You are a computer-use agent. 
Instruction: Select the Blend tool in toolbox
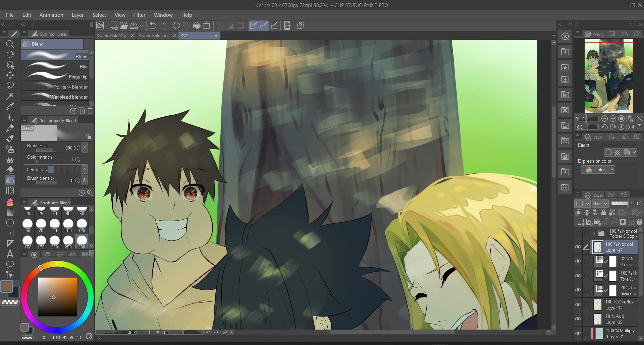click(10, 180)
